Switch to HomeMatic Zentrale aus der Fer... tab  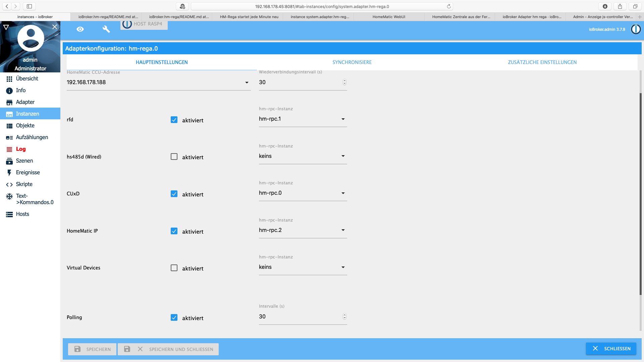tap(461, 17)
